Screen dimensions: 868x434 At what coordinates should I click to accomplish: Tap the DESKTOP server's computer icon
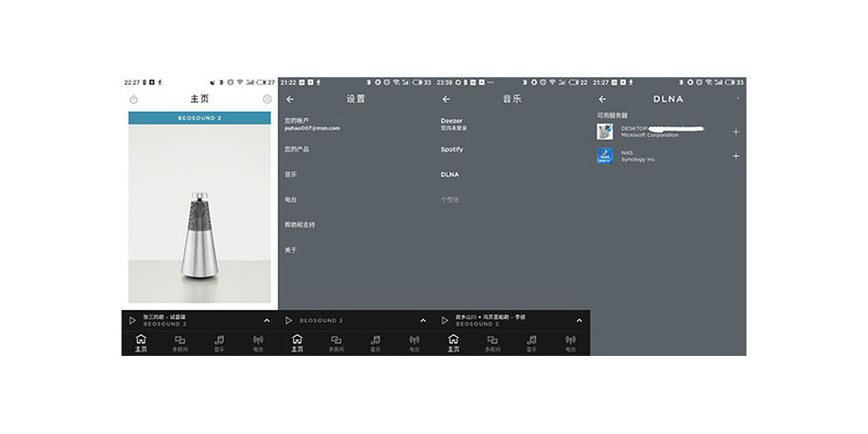click(x=605, y=132)
